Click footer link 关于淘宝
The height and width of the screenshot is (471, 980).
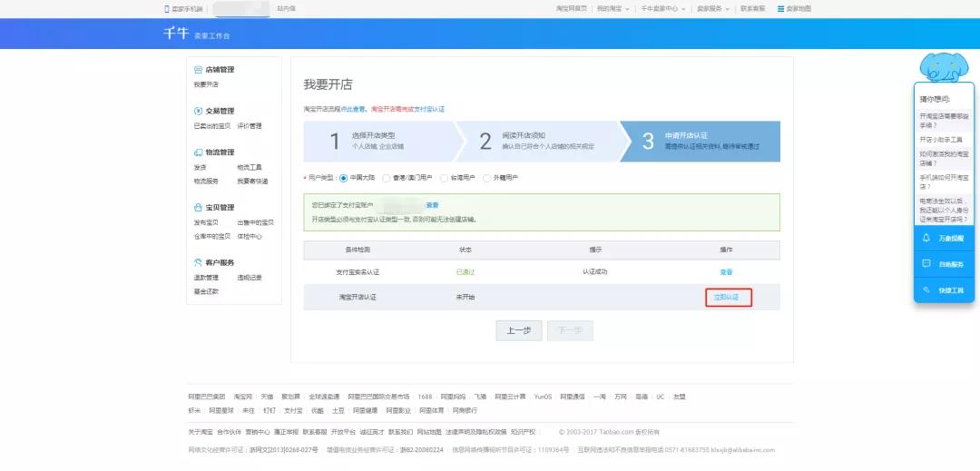(201, 432)
